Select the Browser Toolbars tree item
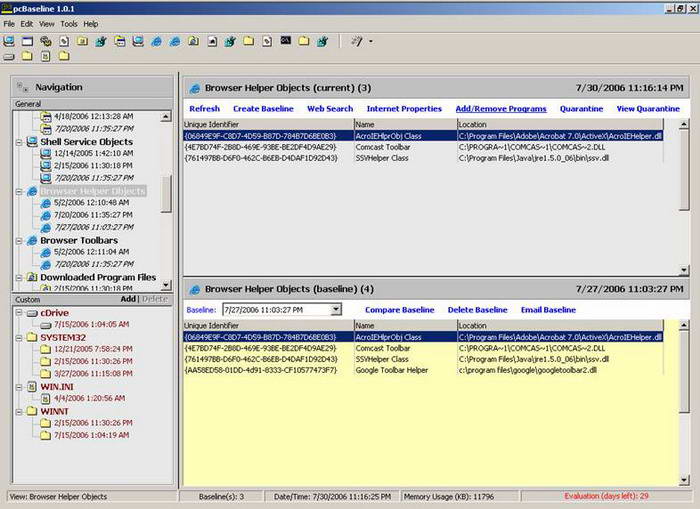The height and width of the screenshot is (509, 700). coord(79,241)
